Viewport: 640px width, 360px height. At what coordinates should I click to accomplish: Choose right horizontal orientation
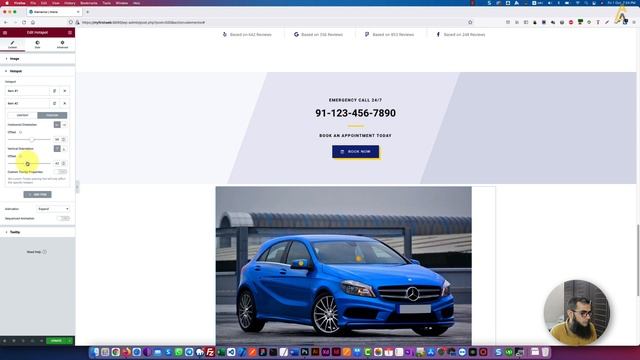(x=64, y=124)
